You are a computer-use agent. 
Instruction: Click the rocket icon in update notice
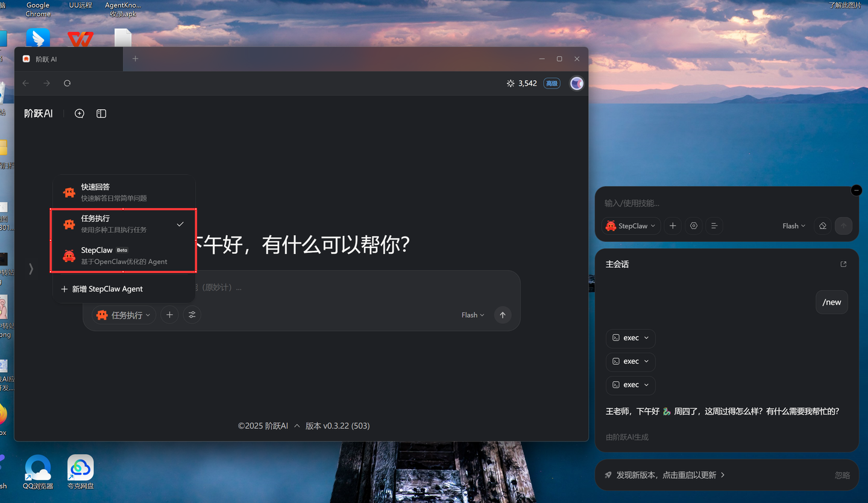[608, 475]
